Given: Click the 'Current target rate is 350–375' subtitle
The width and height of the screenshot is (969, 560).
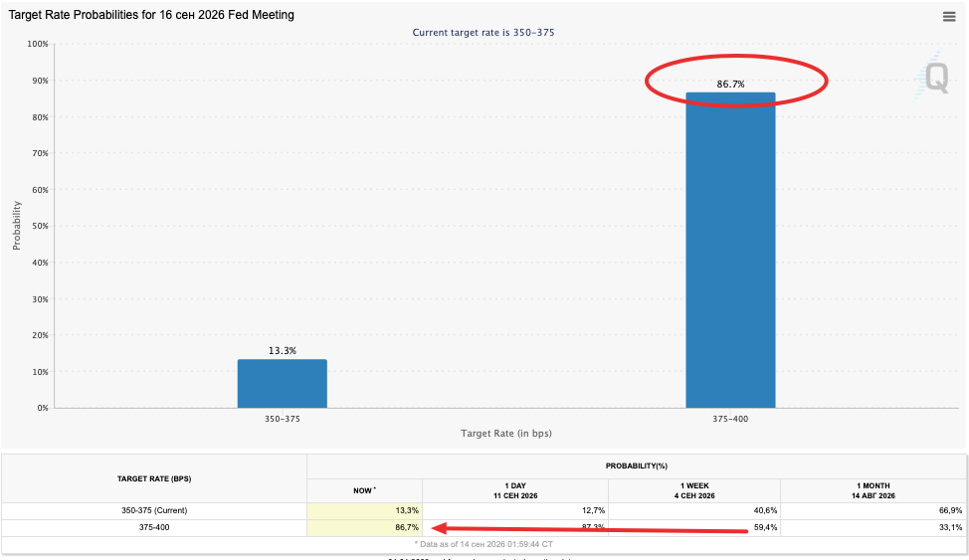Looking at the screenshot, I should pyautogui.click(x=484, y=32).
